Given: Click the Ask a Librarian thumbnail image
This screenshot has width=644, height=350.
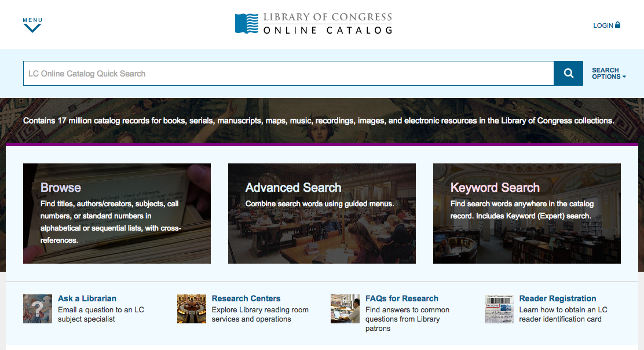Looking at the screenshot, I should point(38,309).
